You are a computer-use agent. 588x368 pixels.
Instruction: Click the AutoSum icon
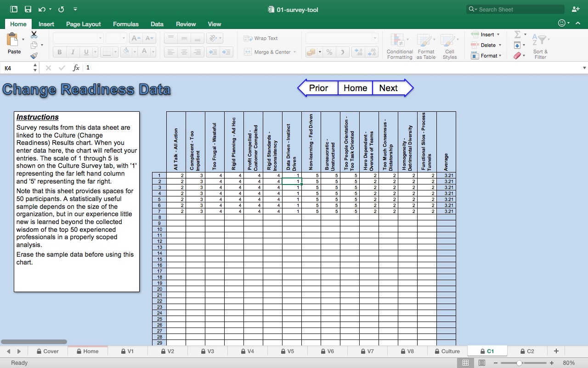[x=518, y=34]
